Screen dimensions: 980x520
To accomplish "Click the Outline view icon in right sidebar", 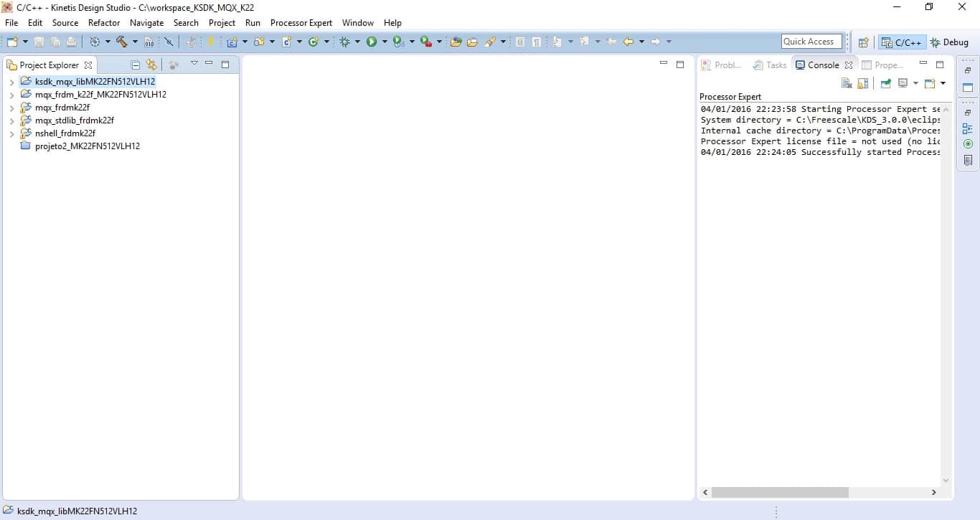I will coord(968,129).
